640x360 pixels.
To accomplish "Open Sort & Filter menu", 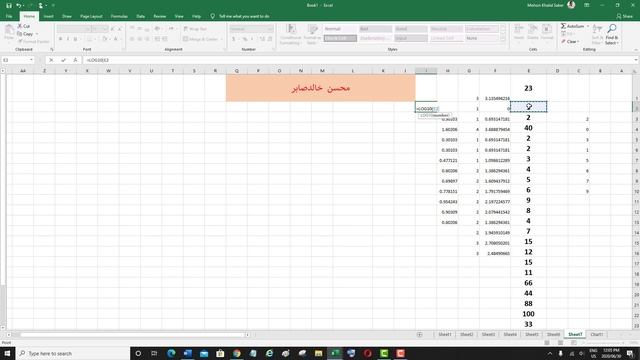I will point(597,34).
